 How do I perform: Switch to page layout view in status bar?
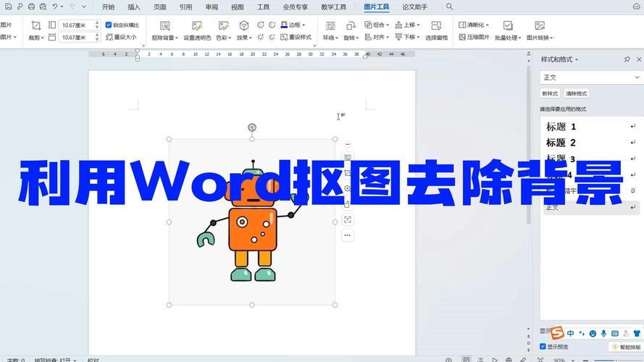(467, 360)
